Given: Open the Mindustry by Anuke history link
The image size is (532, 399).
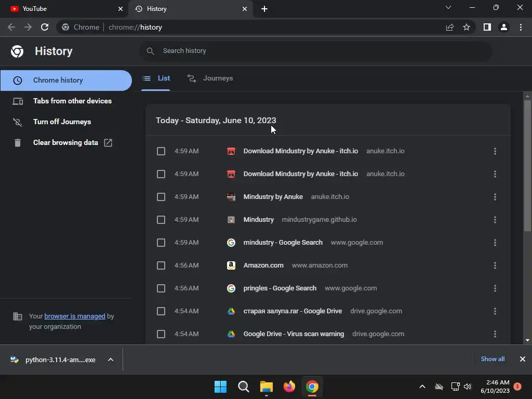Looking at the screenshot, I should [x=273, y=197].
